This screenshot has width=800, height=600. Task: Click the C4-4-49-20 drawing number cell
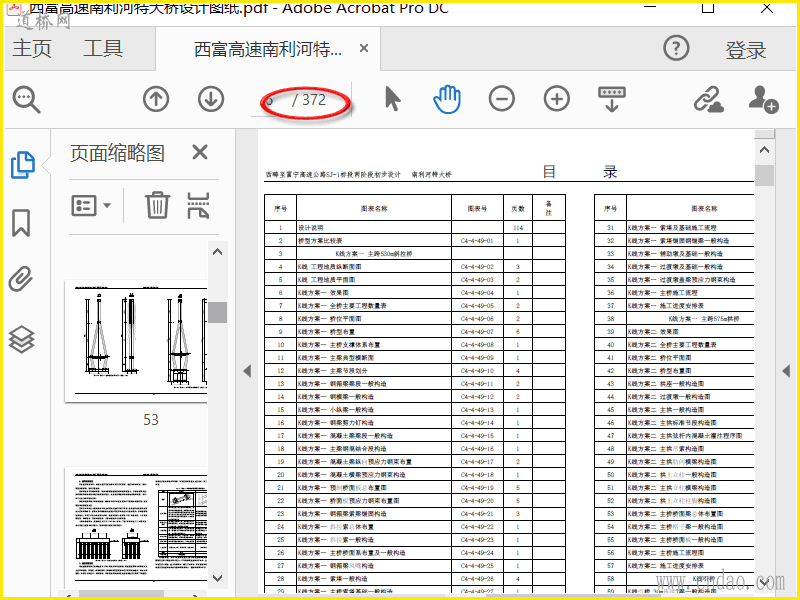(477, 501)
